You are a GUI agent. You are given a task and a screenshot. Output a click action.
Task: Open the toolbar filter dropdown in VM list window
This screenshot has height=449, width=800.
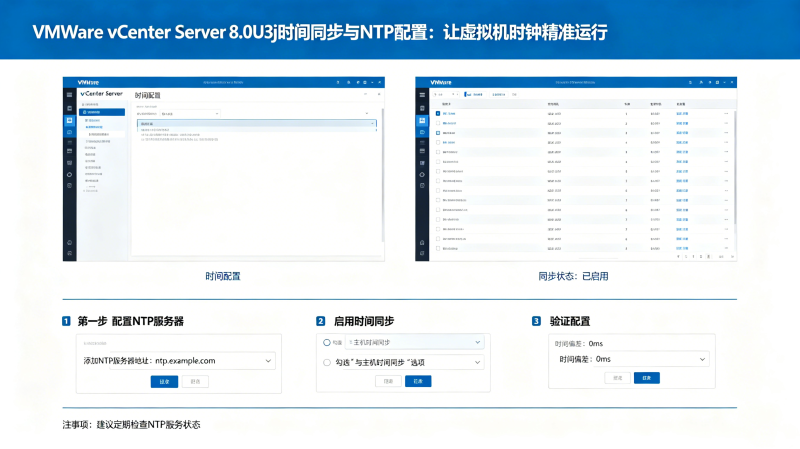tap(445, 94)
